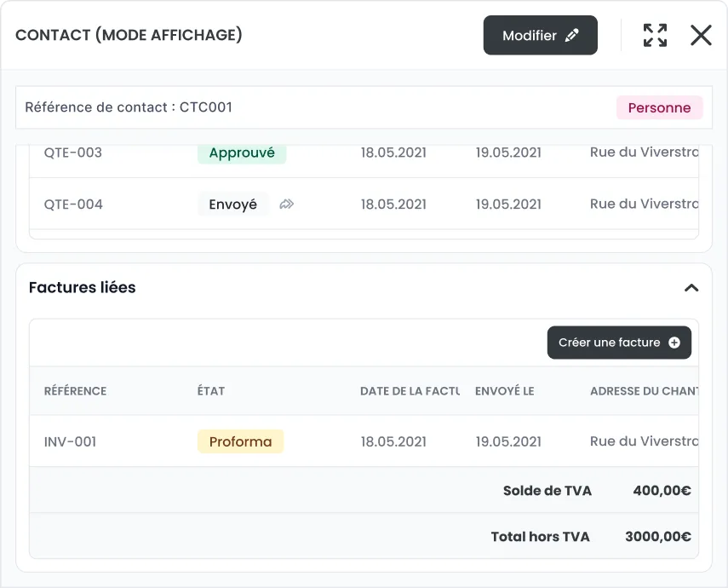Screen dimensions: 728x588
Task: Click the plus icon on Créer une facture
Action: tap(674, 343)
